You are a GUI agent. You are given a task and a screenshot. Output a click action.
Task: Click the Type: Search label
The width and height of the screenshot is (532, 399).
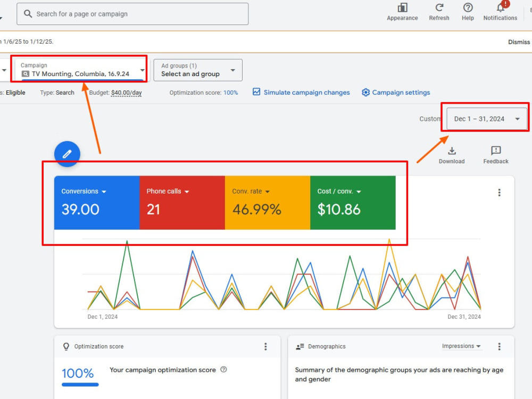(57, 93)
